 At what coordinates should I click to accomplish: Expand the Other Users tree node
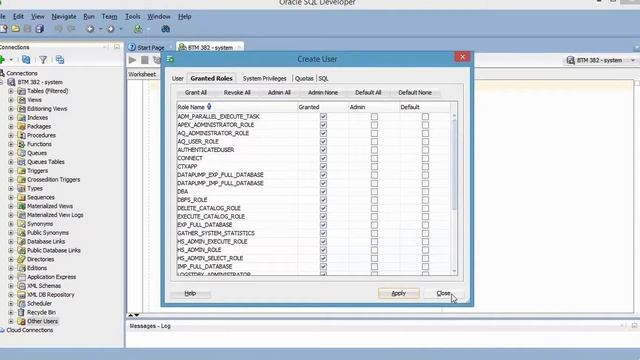pyautogui.click(x=11, y=321)
